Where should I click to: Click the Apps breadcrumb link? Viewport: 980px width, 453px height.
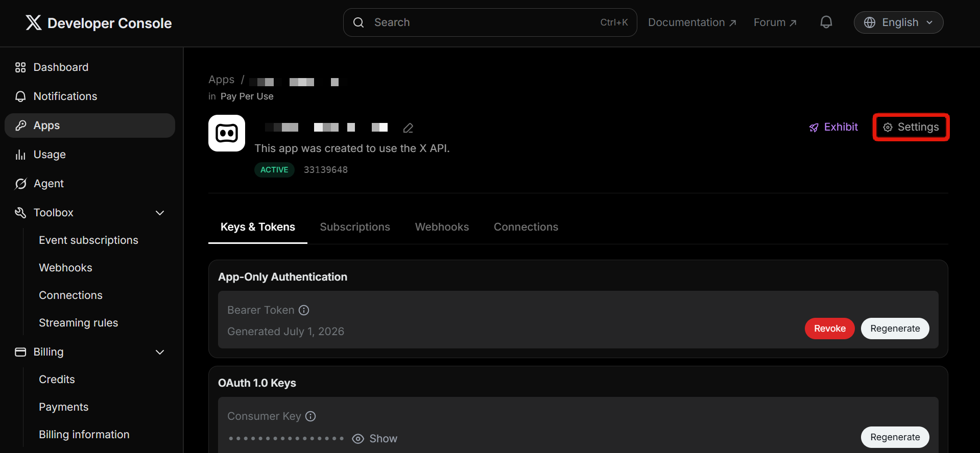pos(221,80)
